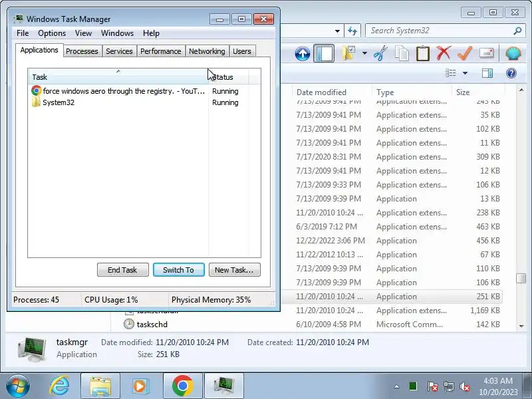Screen dimensions: 532x399
Task: Select the Applications tab
Action: 39,51
